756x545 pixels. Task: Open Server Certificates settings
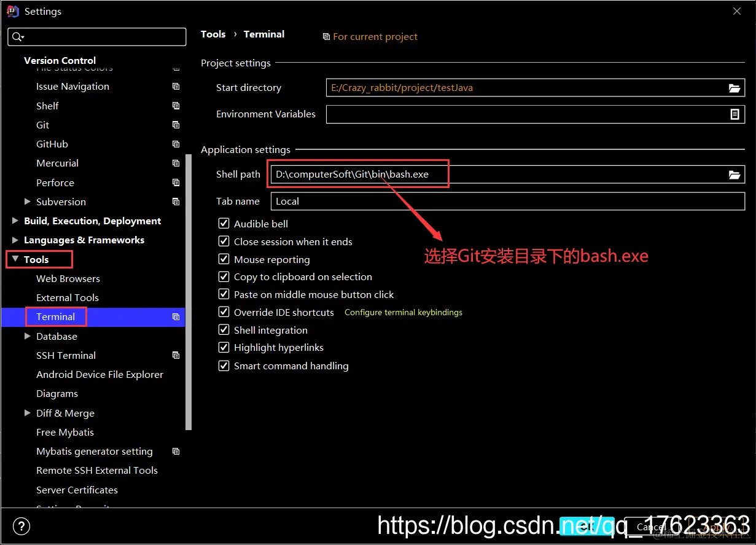pyautogui.click(x=77, y=490)
